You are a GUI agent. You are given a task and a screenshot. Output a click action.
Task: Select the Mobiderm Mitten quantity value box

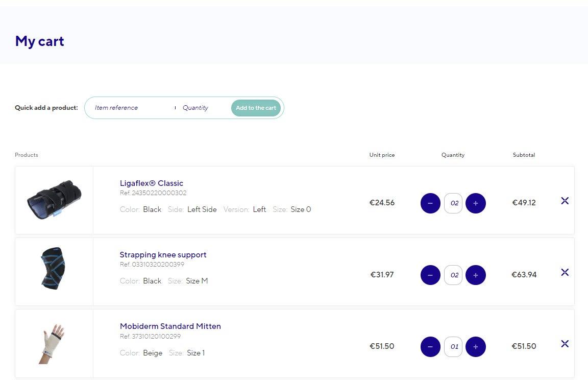coord(453,347)
